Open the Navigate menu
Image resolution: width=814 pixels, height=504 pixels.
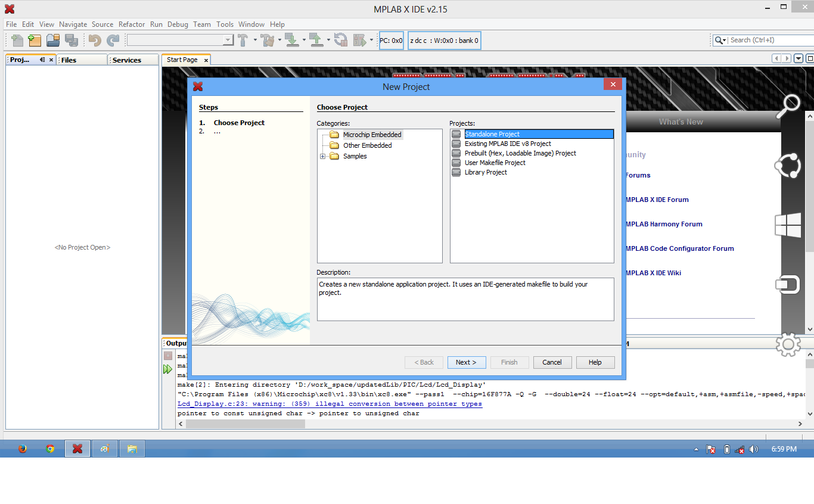click(x=73, y=24)
